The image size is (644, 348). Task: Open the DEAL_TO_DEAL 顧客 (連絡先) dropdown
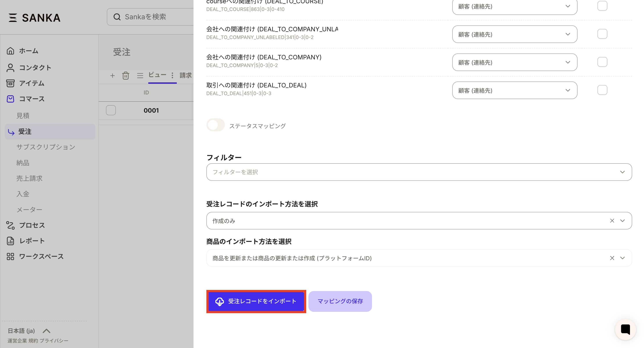click(x=515, y=90)
